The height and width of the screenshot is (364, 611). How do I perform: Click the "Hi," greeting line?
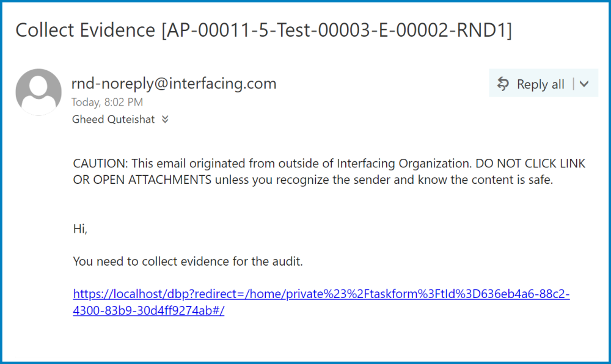click(x=80, y=229)
